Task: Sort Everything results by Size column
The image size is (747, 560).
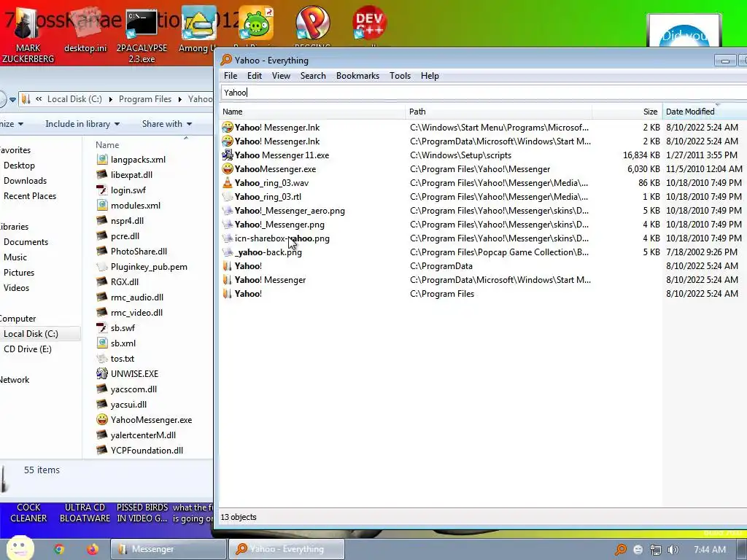Action: click(627, 112)
